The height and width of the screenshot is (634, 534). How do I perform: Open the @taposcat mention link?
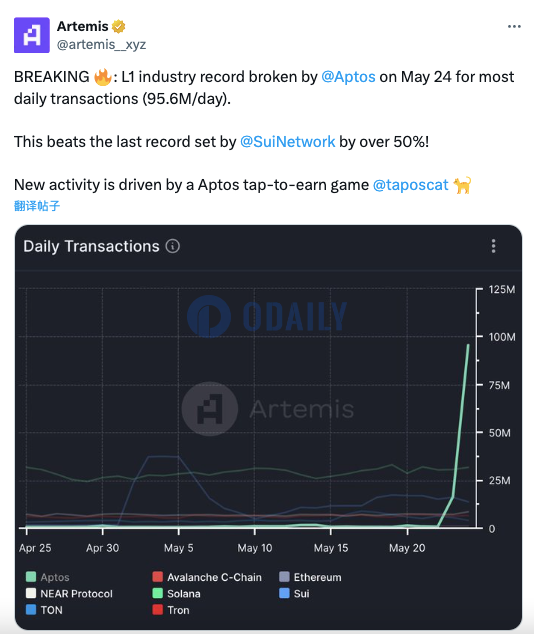tap(410, 185)
